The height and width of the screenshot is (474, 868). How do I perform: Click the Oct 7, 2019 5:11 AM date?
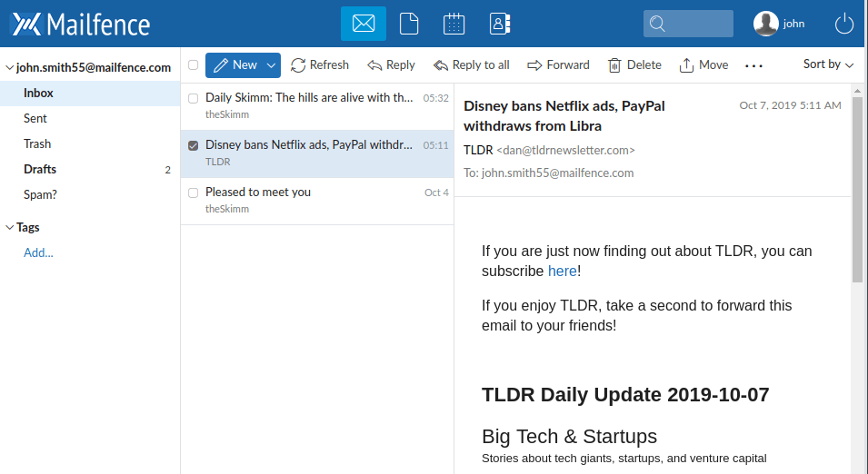coord(790,105)
